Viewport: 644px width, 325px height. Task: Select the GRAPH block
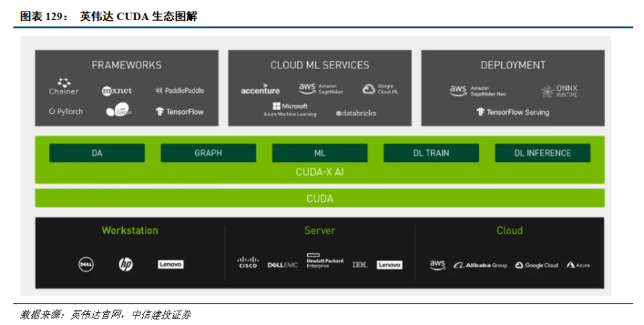click(x=208, y=153)
